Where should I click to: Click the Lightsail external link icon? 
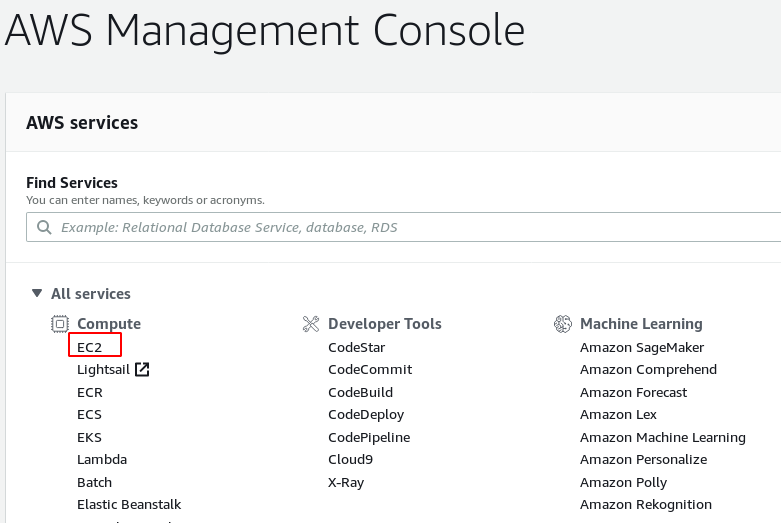(x=142, y=370)
